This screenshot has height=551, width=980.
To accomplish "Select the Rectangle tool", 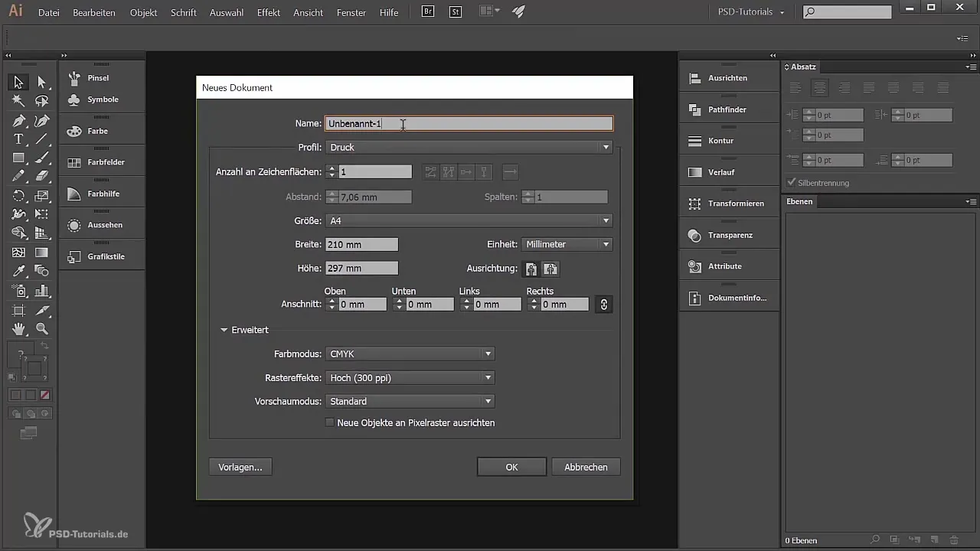I will click(18, 158).
